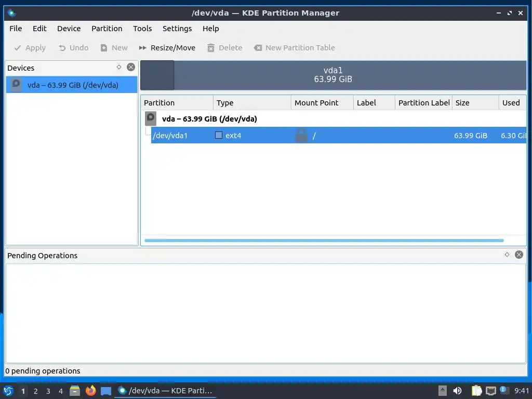
Task: Open the Edit menu
Action: [39, 29]
